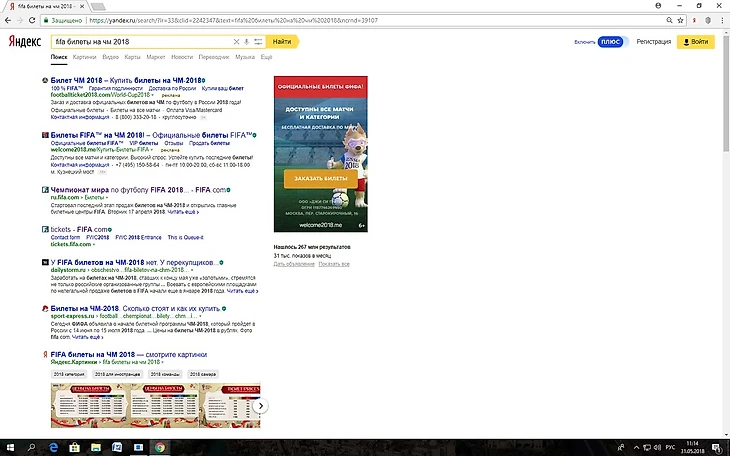Viewport: 730px width, 456px height.
Task: Open first ticket price image thumbnail
Action: pos(89,405)
